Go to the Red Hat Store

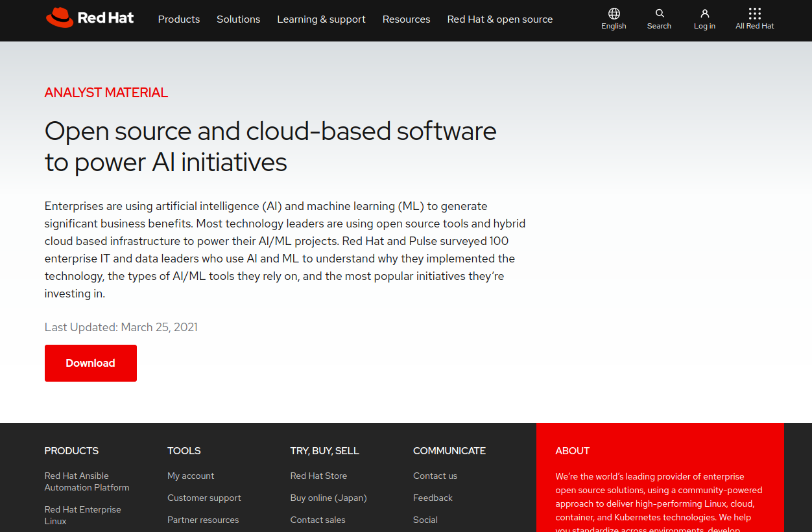318,476
